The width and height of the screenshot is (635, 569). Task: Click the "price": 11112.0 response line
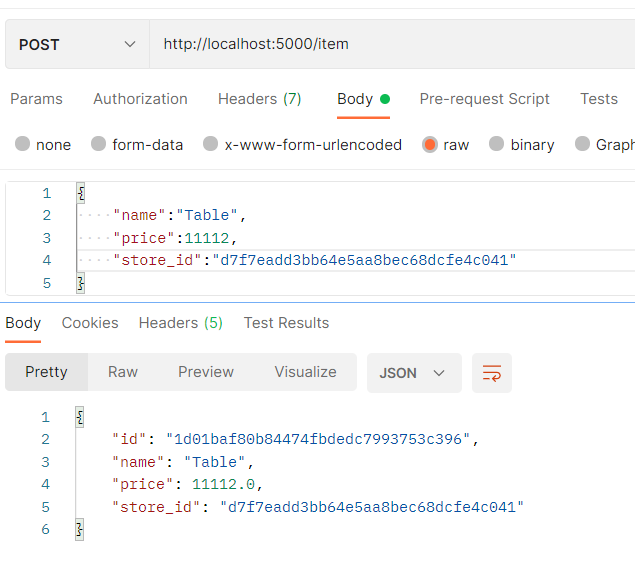click(187, 484)
